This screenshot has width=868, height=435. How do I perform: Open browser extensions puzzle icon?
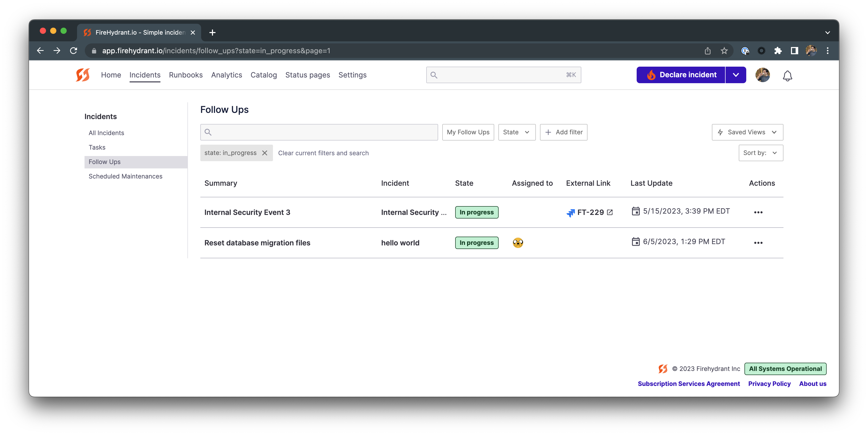coord(778,51)
